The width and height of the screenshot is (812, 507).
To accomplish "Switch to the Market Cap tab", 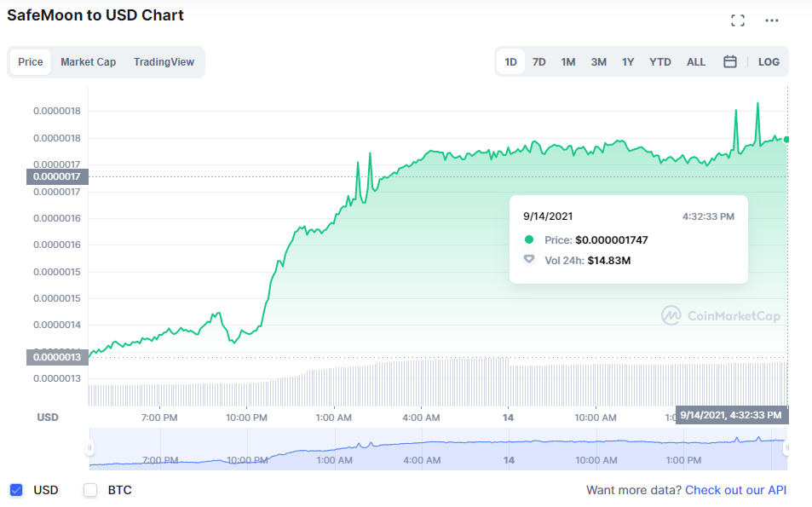I will pyautogui.click(x=88, y=62).
